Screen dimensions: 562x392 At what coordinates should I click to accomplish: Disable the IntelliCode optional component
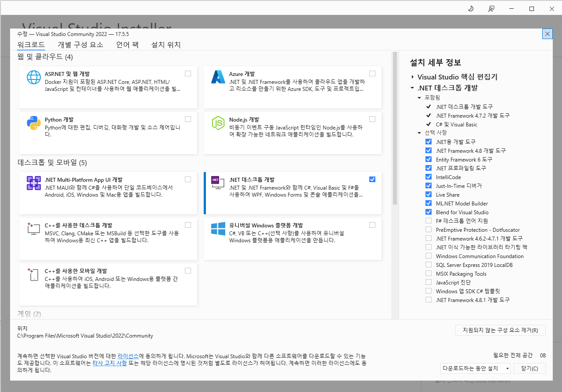click(429, 177)
